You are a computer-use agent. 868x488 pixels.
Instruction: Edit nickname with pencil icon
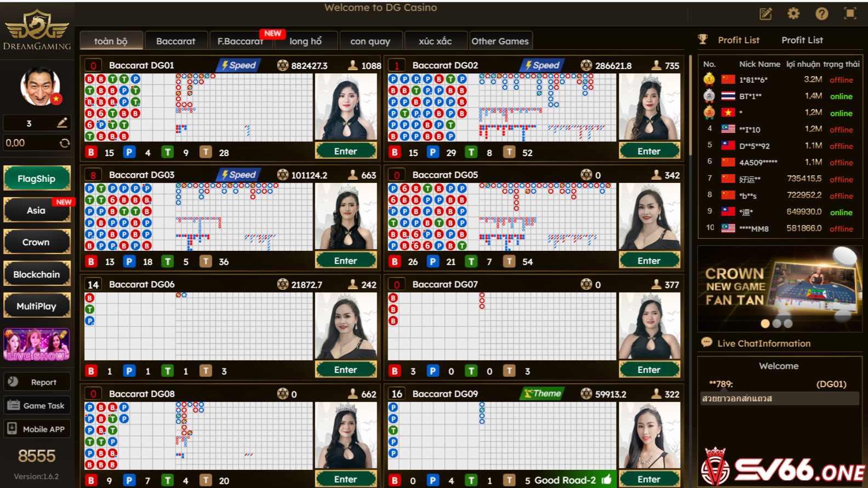[x=62, y=123]
